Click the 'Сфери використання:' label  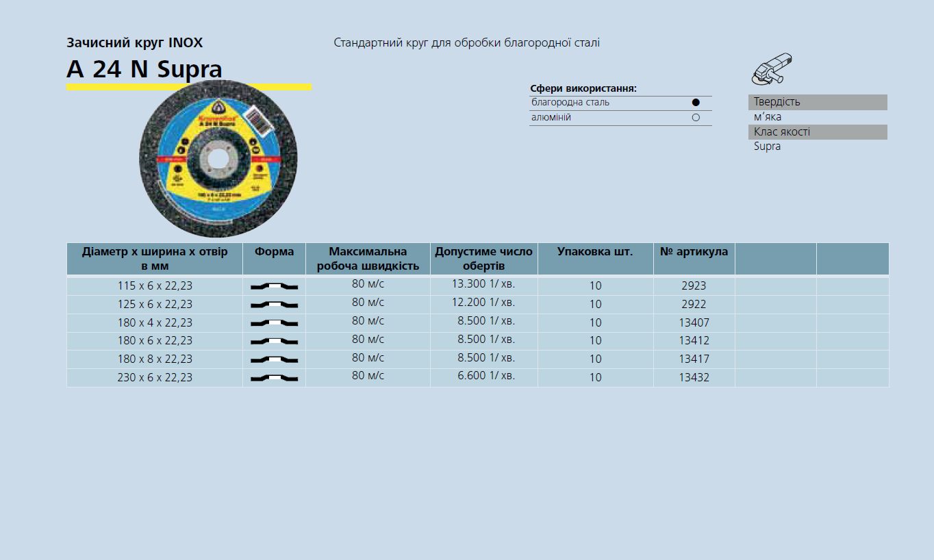tap(583, 89)
